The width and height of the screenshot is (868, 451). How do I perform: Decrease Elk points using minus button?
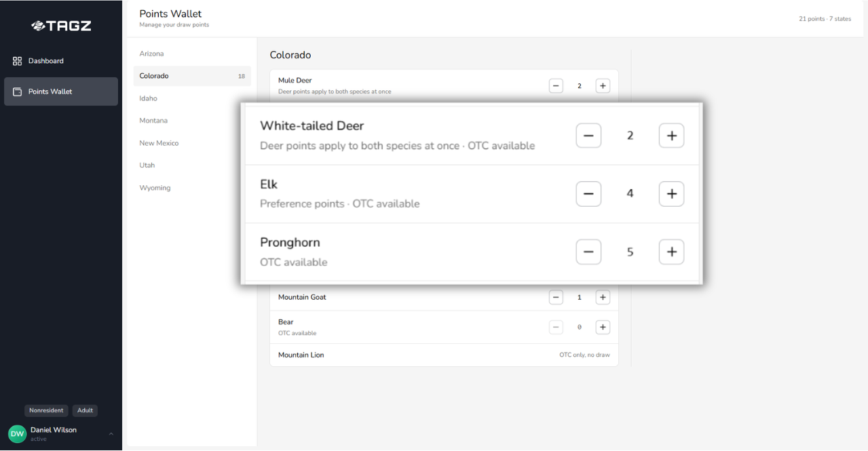coord(588,193)
